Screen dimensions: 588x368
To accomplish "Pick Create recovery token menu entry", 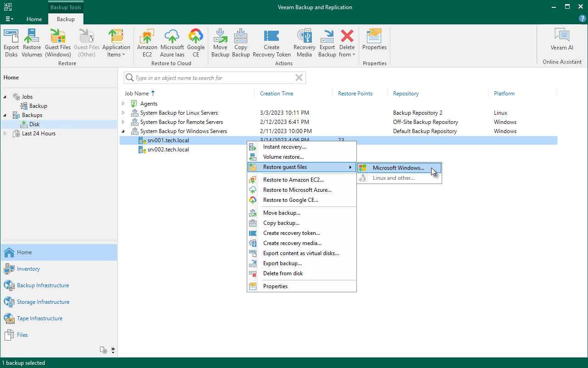I will (302, 233).
